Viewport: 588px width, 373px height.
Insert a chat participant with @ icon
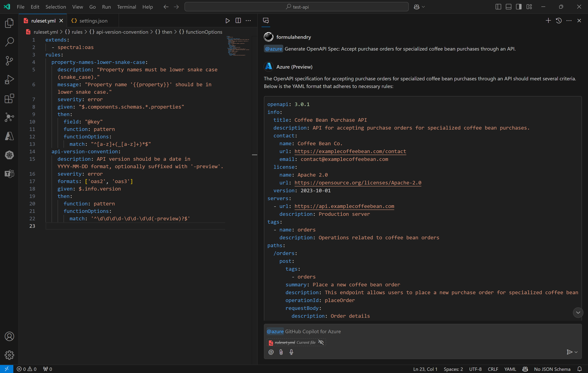[x=271, y=352]
